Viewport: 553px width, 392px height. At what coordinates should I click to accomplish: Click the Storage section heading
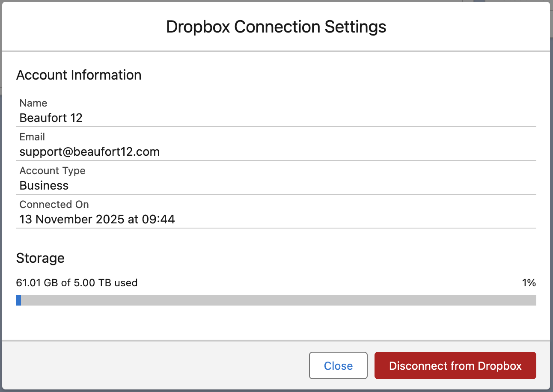point(40,258)
